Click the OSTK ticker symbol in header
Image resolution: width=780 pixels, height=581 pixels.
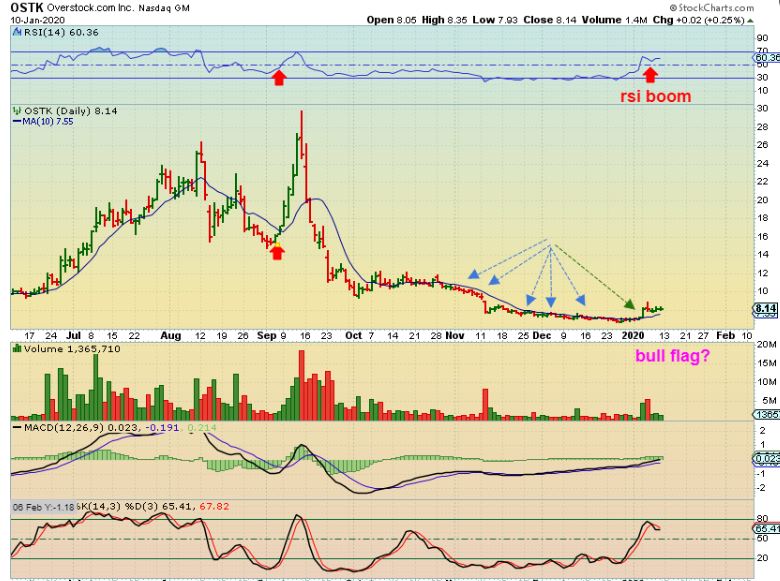tap(27, 7)
